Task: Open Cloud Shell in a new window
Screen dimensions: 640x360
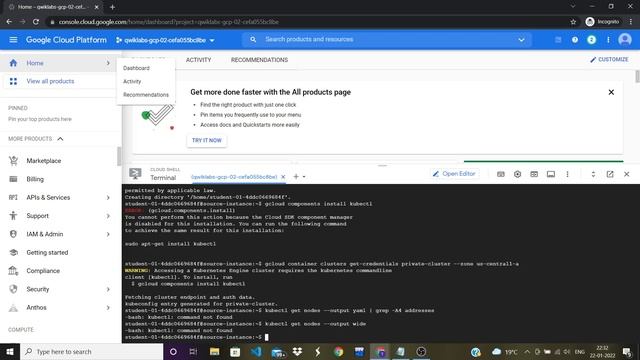Action: click(610, 174)
